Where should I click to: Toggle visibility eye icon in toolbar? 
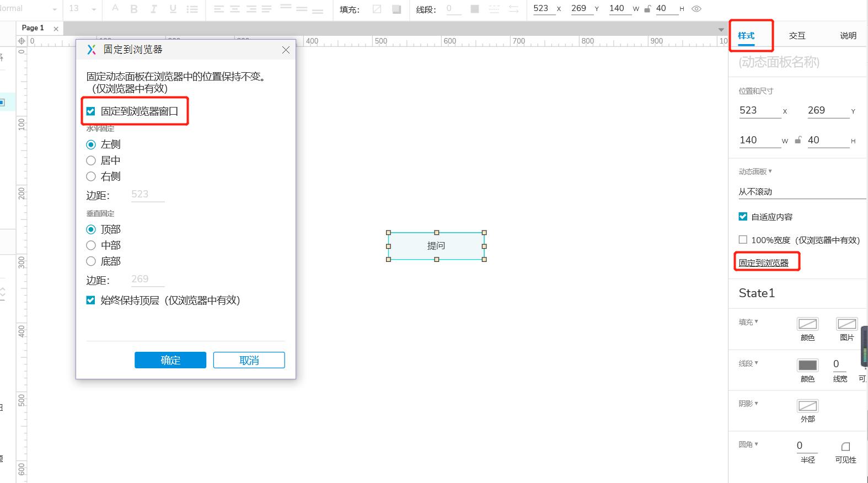tap(696, 9)
